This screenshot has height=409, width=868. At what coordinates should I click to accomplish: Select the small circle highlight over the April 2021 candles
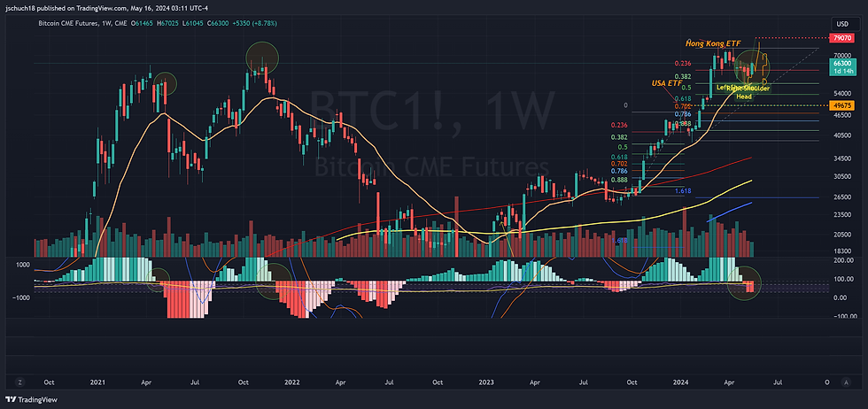pyautogui.click(x=165, y=83)
